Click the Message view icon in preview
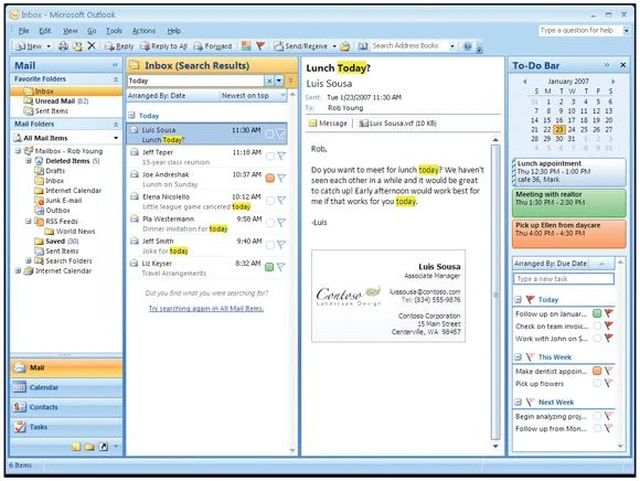Screen dimensions: 640x481 [328, 123]
